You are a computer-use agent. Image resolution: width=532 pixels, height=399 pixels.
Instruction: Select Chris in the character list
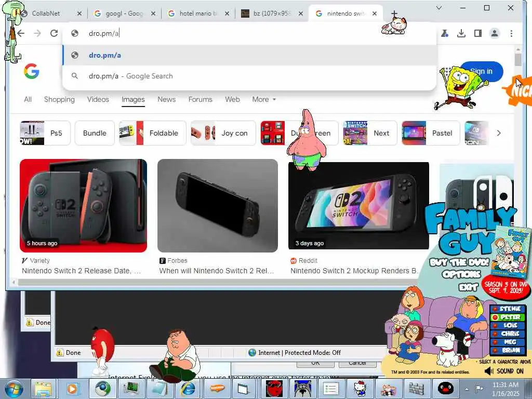coord(508,334)
